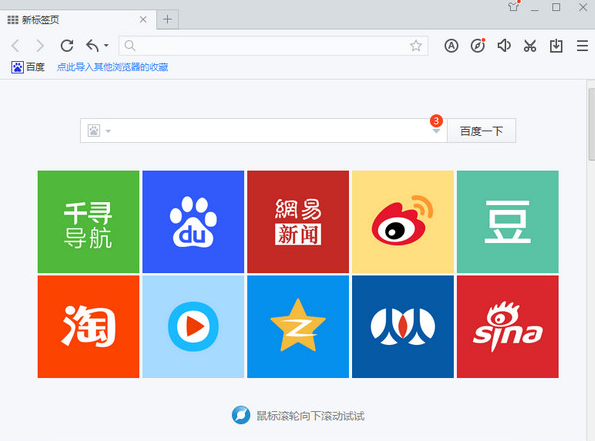Open the video play button tile
The image size is (595, 441).
click(x=193, y=327)
